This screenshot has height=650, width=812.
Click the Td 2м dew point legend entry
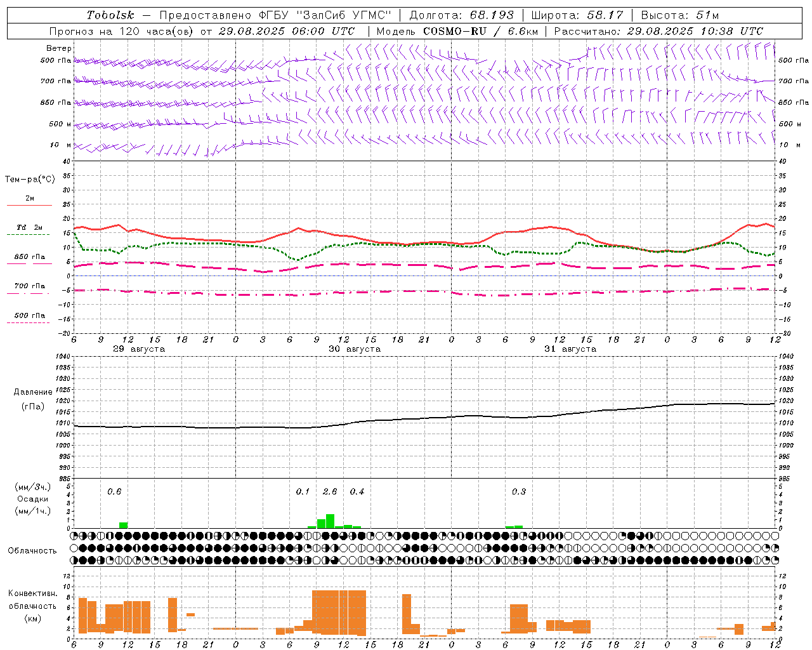[29, 227]
